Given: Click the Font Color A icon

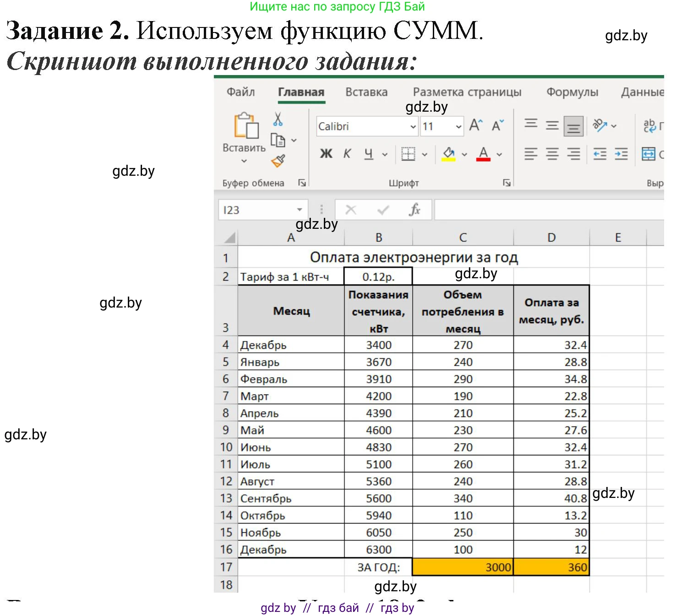Looking at the screenshot, I should tap(483, 154).
